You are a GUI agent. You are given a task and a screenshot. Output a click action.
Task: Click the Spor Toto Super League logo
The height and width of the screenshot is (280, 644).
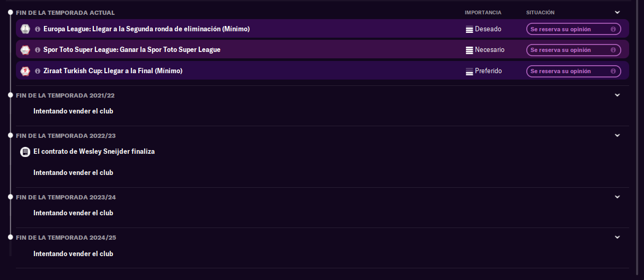coord(25,50)
